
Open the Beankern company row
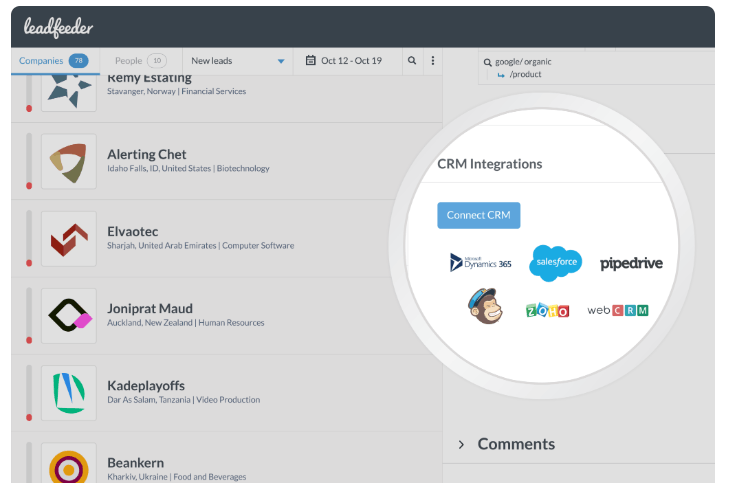227,458
